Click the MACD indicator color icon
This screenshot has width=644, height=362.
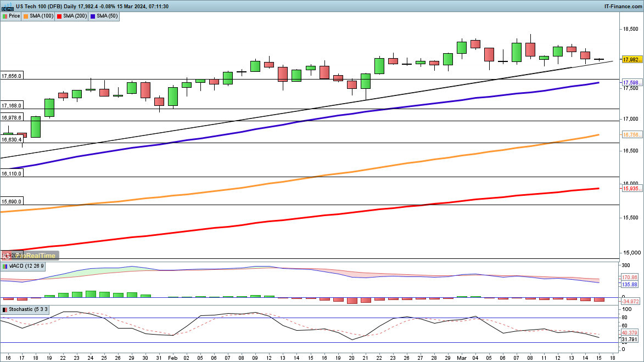click(5, 266)
